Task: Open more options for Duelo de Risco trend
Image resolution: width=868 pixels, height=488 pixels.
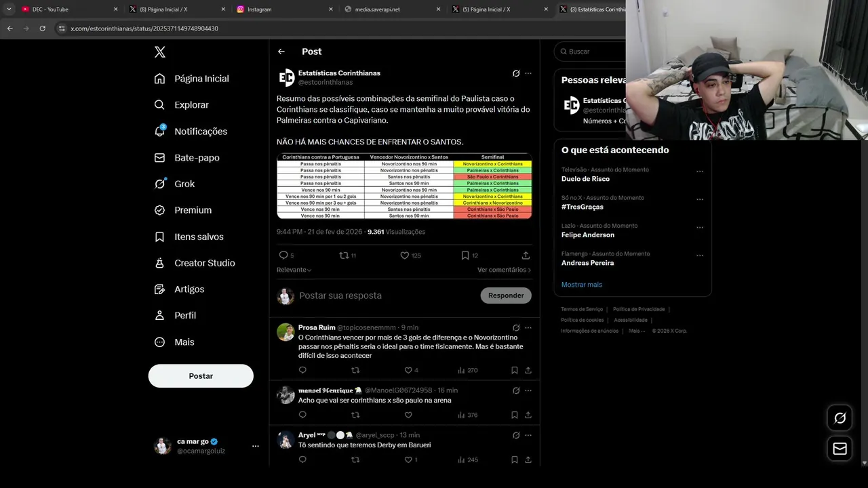Action: click(700, 171)
